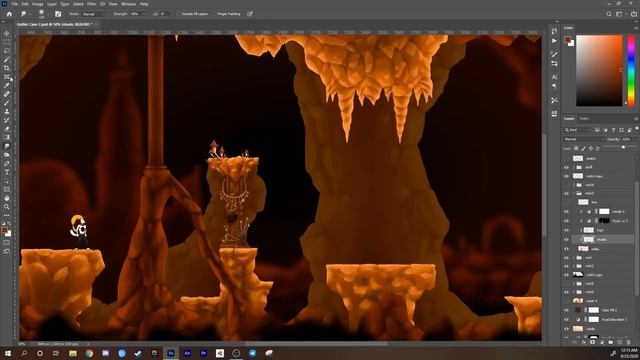
Task: Open the Window menu
Action: tap(128, 4)
